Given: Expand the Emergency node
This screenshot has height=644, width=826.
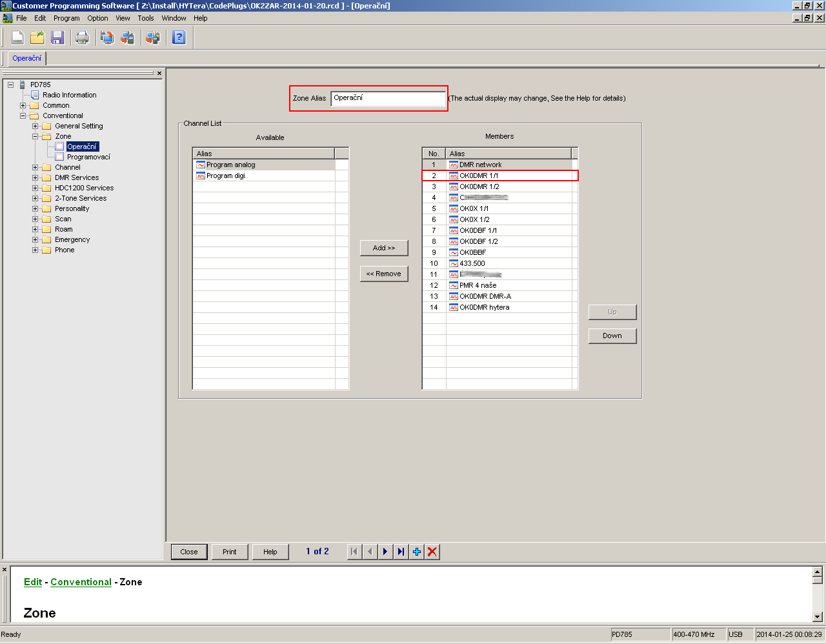Looking at the screenshot, I should [x=35, y=239].
